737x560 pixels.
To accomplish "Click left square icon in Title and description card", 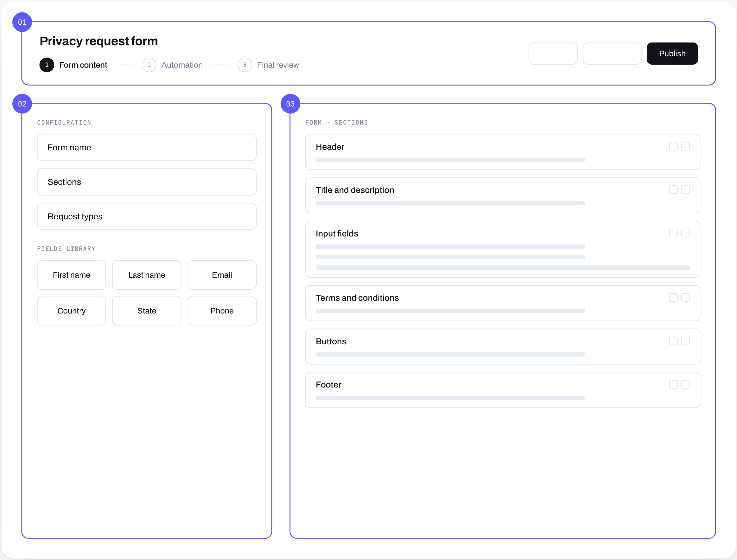I will pyautogui.click(x=673, y=190).
